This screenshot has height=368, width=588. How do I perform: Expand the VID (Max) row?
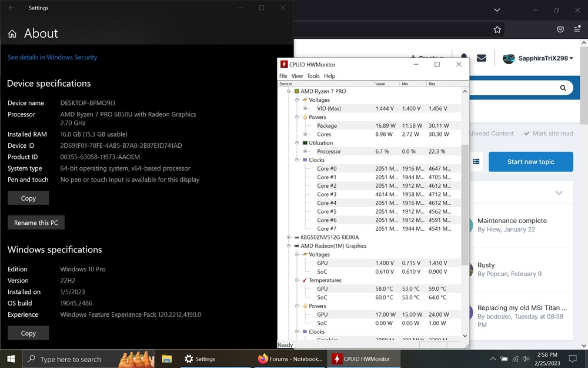[x=305, y=108]
